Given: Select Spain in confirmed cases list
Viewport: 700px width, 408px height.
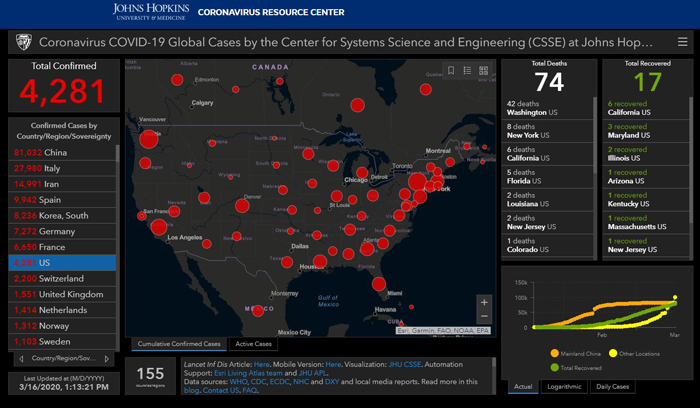Looking at the screenshot, I should (x=62, y=200).
